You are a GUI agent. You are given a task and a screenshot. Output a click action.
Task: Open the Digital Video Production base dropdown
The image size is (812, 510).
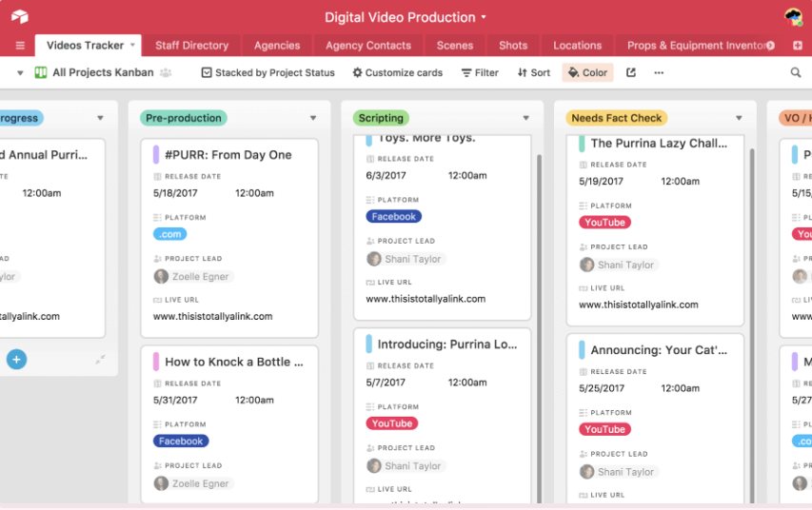pyautogui.click(x=484, y=16)
